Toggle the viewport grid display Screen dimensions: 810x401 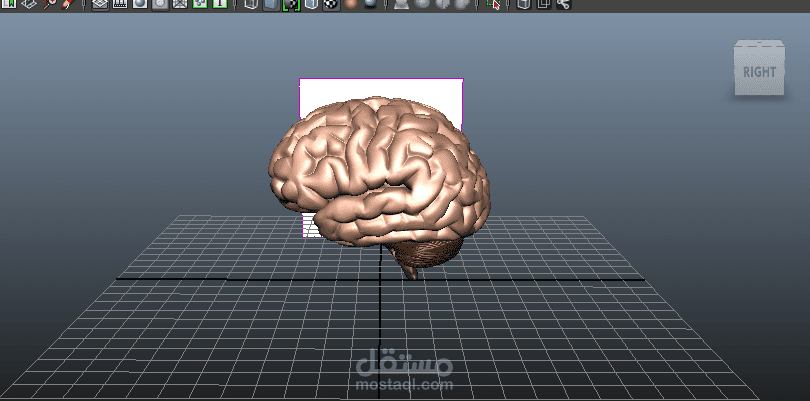pos(100,4)
